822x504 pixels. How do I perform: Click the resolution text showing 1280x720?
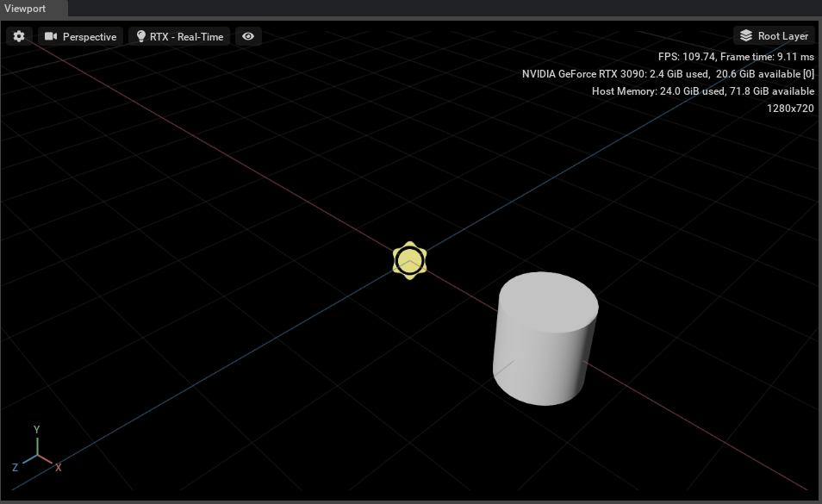tap(789, 109)
